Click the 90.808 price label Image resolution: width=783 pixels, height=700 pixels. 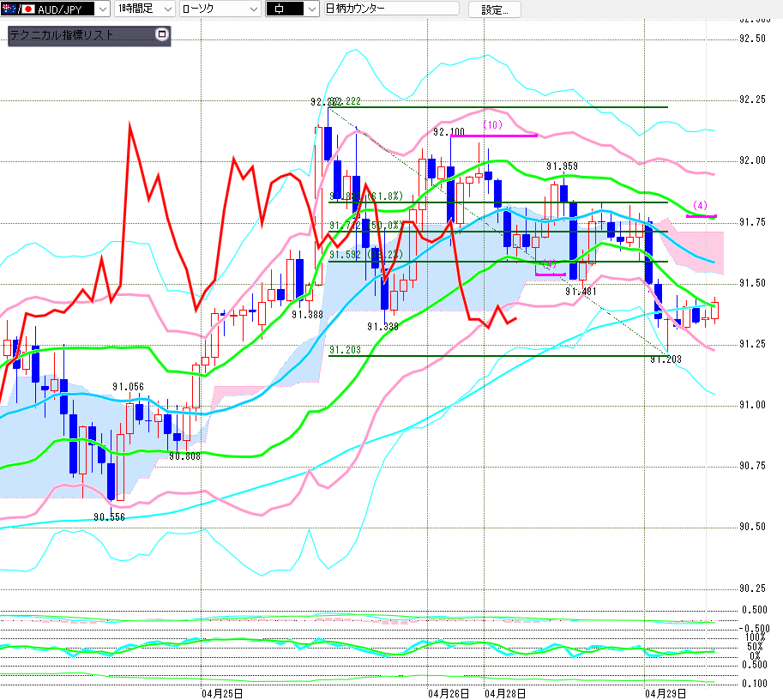click(184, 456)
